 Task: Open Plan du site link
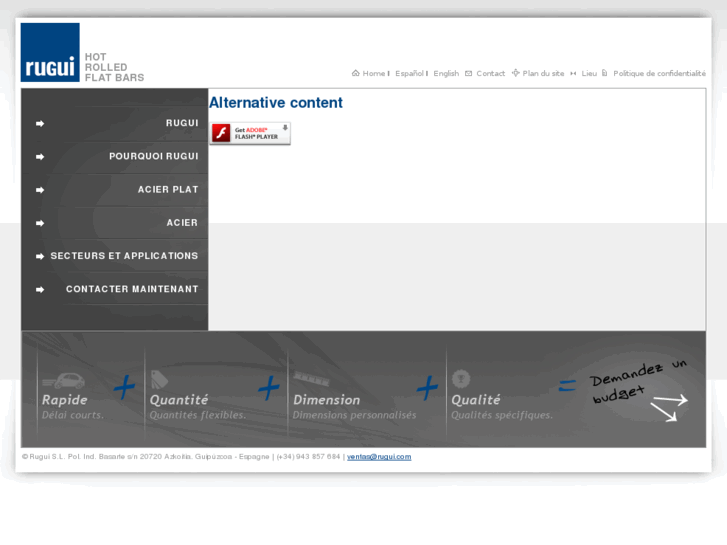(543, 73)
